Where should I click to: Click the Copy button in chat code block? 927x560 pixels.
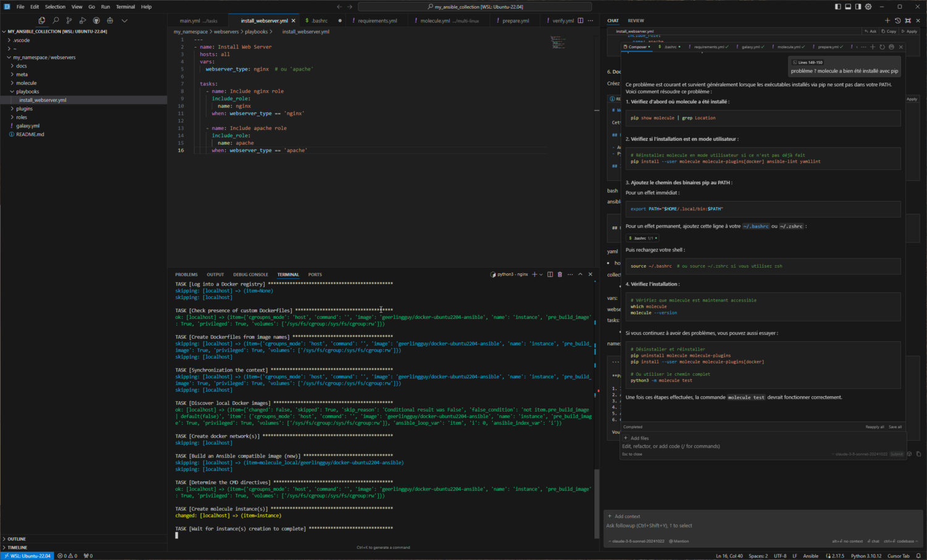[889, 32]
